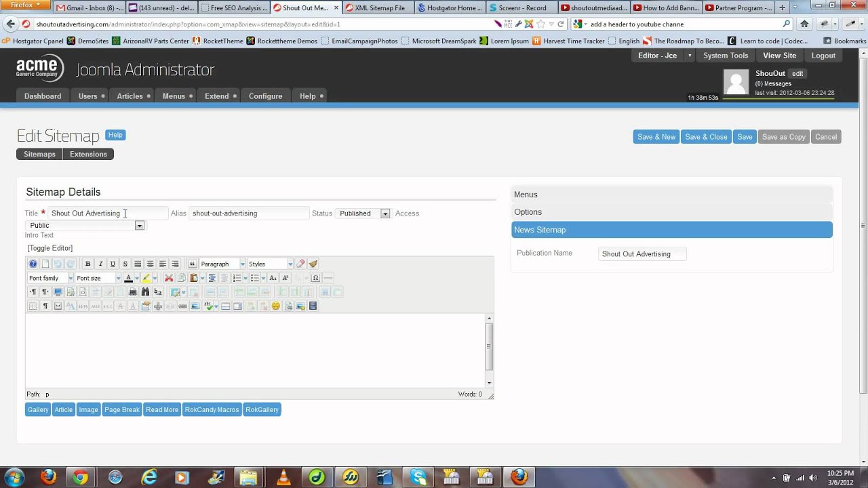This screenshot has height=488, width=868.
Task: Click the broom code cleanup icon
Action: [313, 264]
